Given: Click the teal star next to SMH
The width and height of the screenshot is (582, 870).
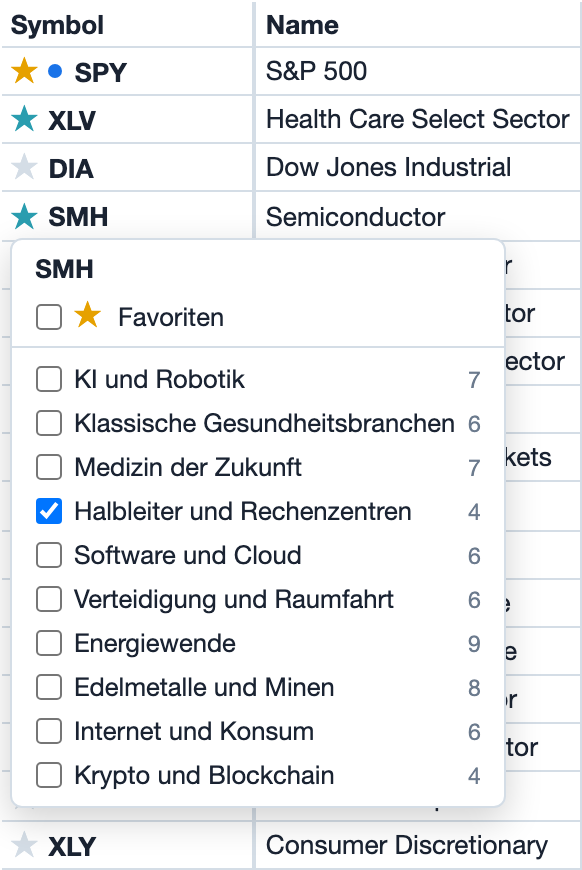Looking at the screenshot, I should coord(24,216).
